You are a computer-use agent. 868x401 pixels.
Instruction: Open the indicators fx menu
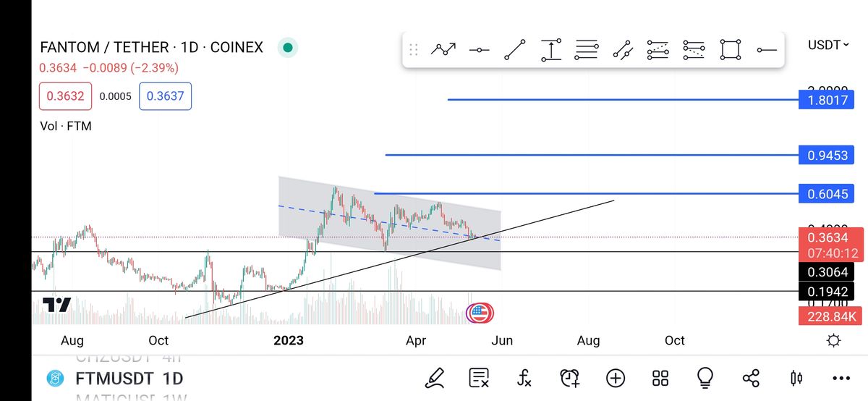click(x=524, y=378)
